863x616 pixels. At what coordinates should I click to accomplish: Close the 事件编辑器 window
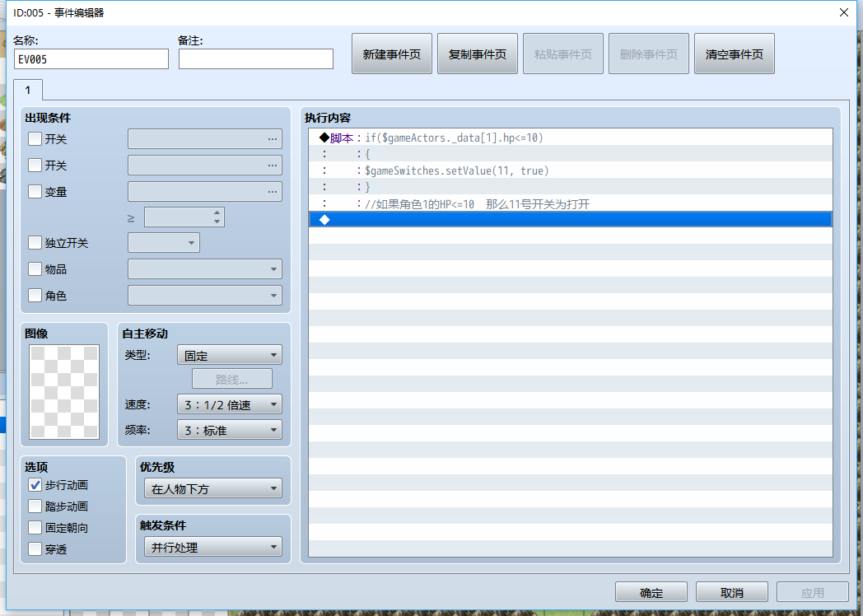tap(844, 12)
